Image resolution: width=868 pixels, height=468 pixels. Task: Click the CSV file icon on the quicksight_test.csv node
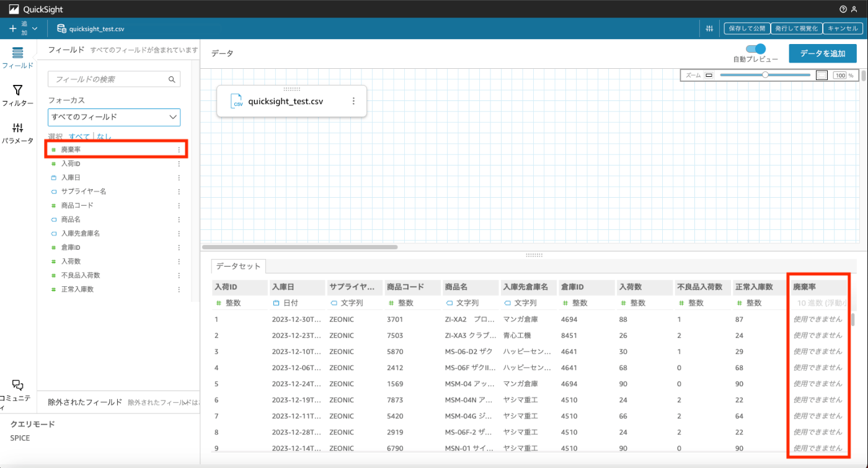pyautogui.click(x=237, y=101)
